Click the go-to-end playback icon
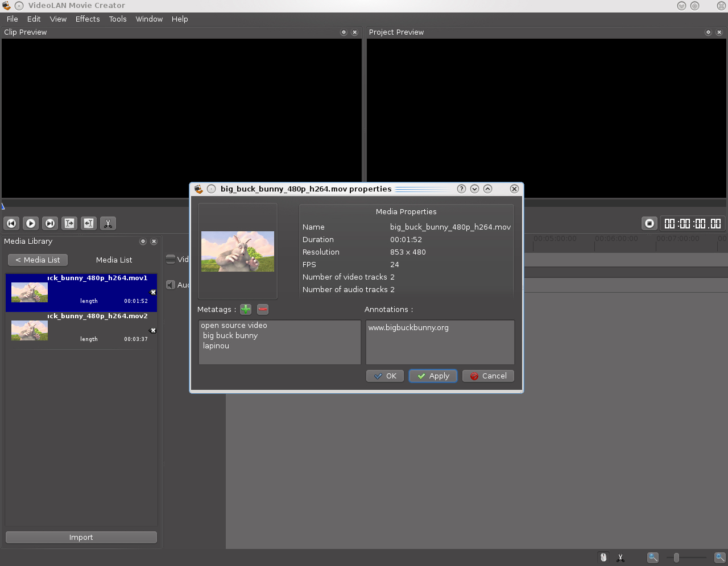 click(50, 223)
